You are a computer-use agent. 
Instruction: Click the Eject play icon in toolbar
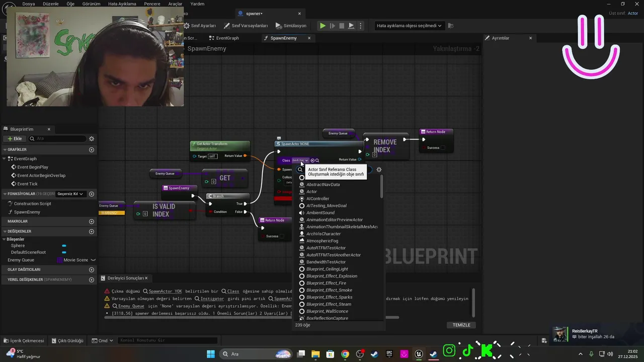[x=351, y=26]
